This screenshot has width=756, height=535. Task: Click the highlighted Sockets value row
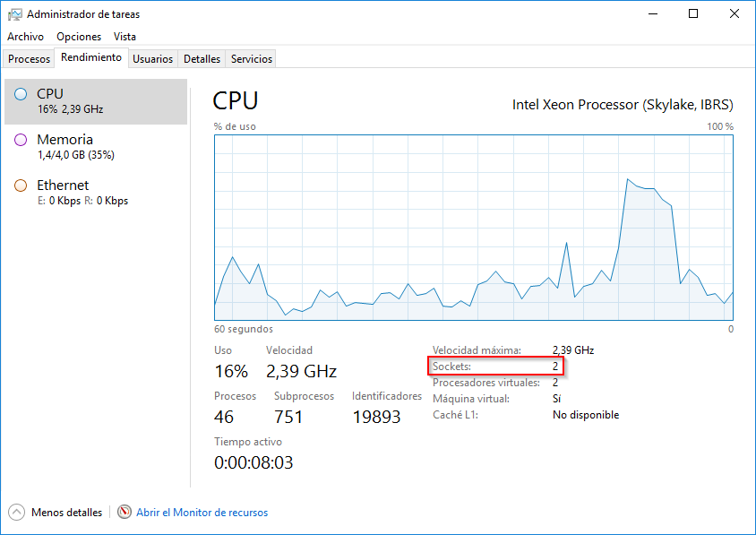pos(496,367)
